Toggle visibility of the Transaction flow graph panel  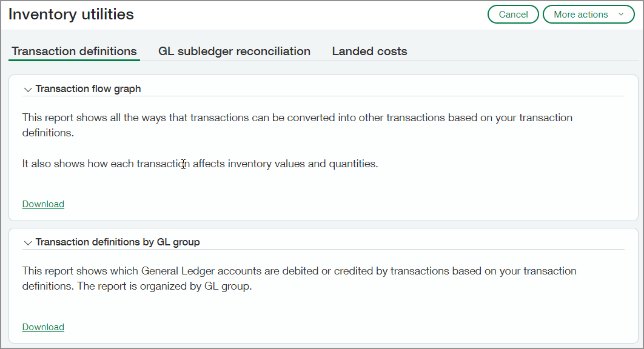(28, 89)
